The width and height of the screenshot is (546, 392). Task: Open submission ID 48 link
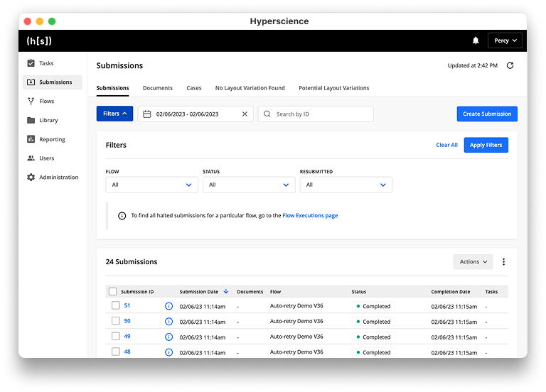(127, 352)
